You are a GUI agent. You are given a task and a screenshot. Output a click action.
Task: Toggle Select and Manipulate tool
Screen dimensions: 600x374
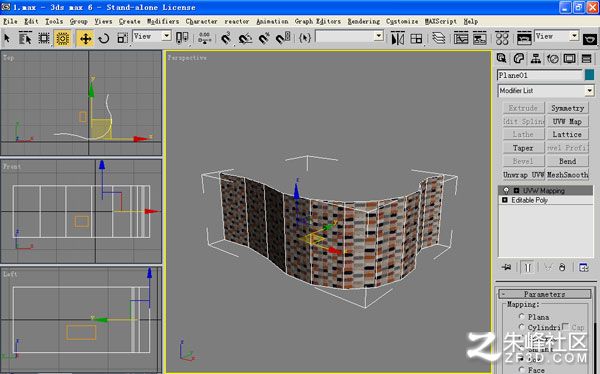[x=205, y=38]
